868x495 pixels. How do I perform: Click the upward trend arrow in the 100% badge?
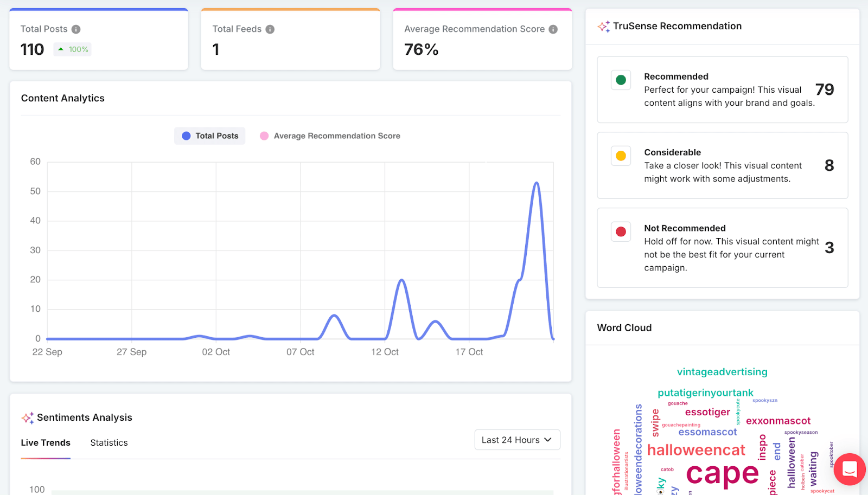click(61, 49)
